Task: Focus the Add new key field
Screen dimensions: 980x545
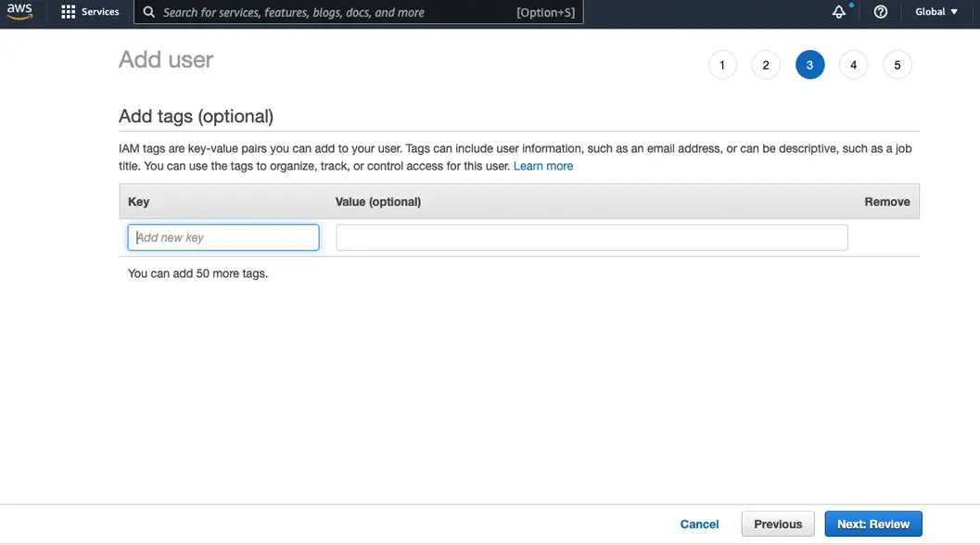Action: (223, 237)
